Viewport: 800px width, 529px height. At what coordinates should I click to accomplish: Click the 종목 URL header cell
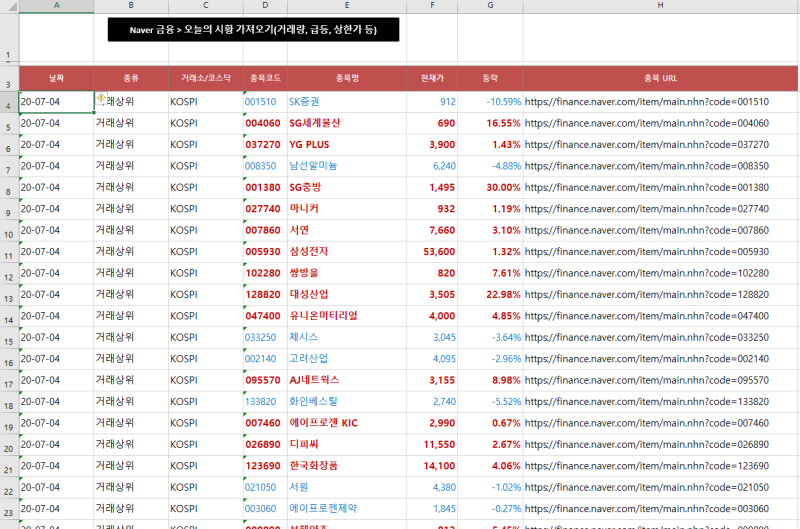(660, 77)
